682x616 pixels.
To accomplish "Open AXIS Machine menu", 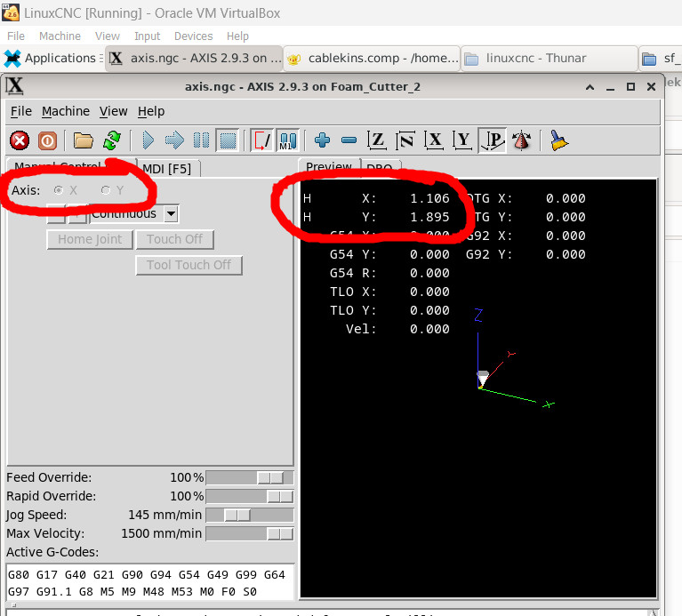I will pyautogui.click(x=66, y=111).
